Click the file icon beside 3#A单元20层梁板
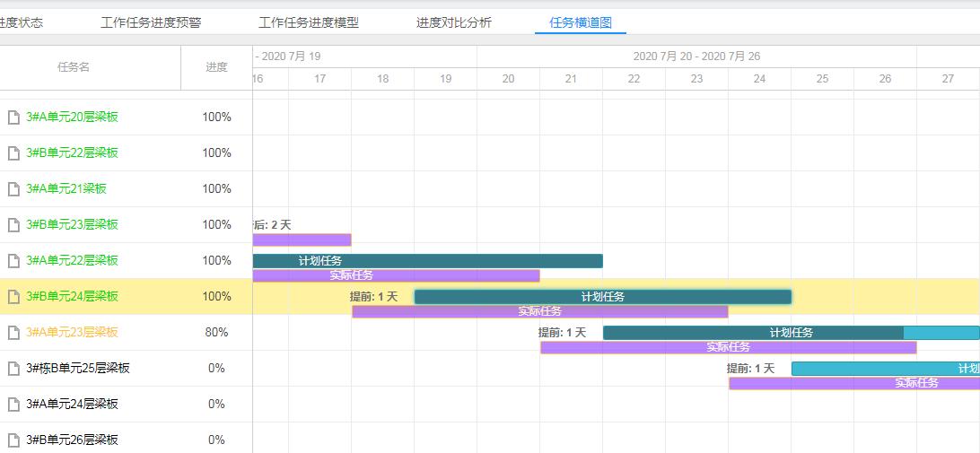 (13, 118)
